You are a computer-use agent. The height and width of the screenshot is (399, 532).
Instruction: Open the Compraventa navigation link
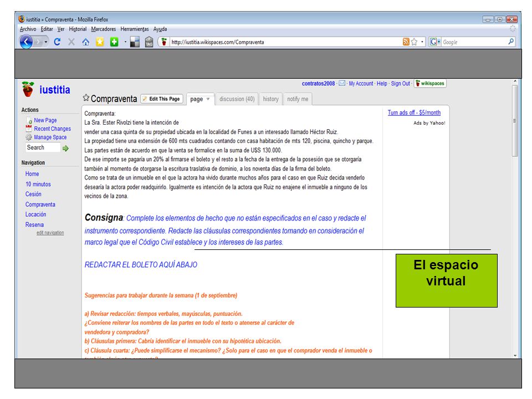40,204
